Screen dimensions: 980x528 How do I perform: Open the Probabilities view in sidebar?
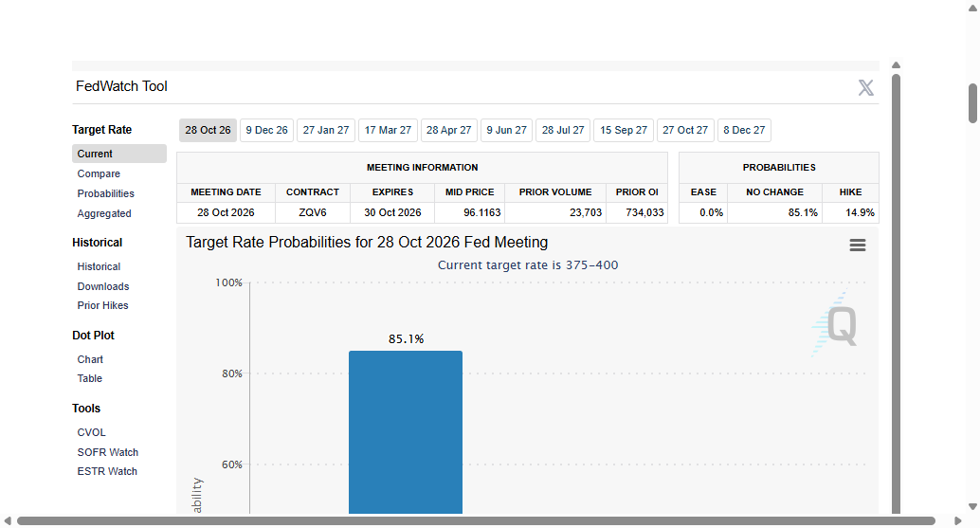[x=105, y=193]
